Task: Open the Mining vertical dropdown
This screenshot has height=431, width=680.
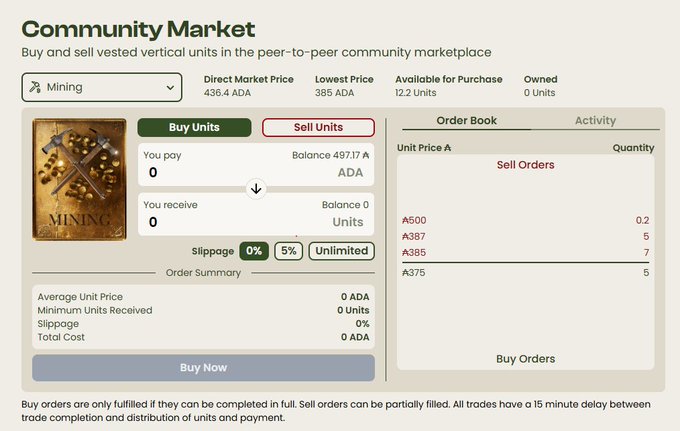Action: click(x=101, y=87)
